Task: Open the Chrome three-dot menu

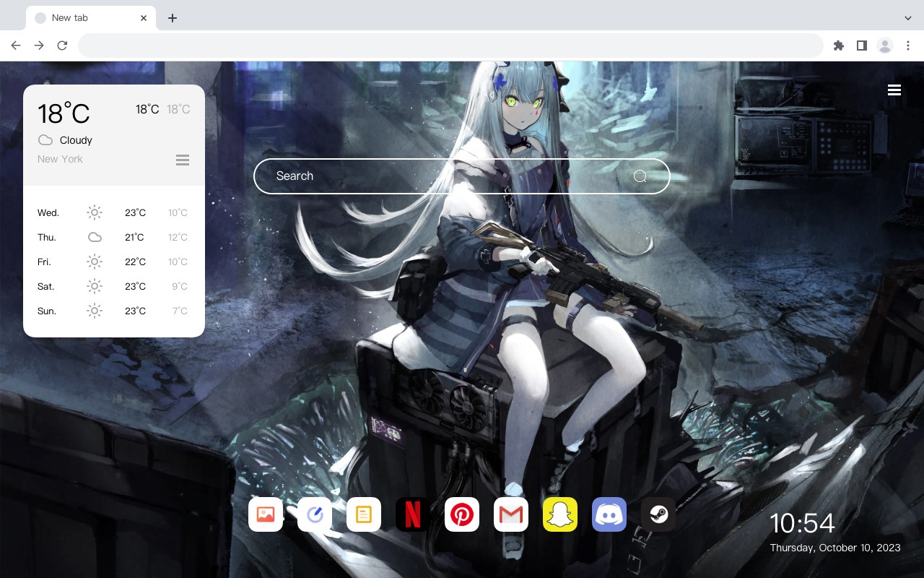Action: [908, 46]
